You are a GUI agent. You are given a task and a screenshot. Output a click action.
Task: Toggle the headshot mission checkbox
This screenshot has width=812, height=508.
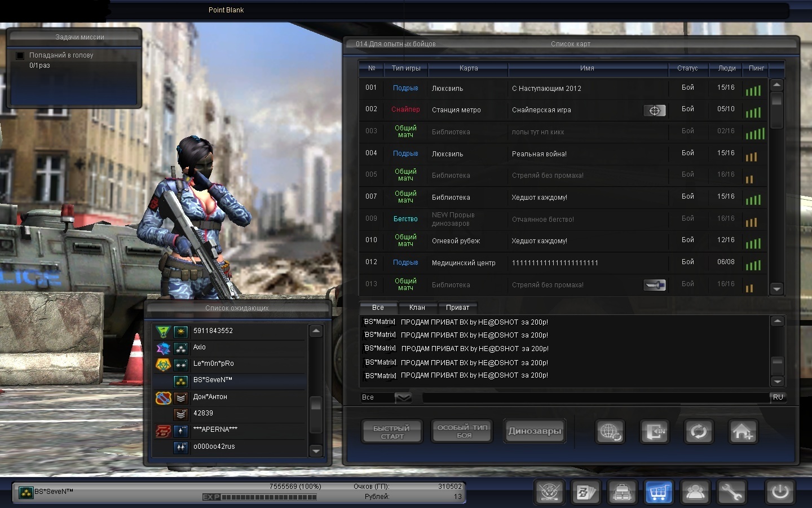20,55
